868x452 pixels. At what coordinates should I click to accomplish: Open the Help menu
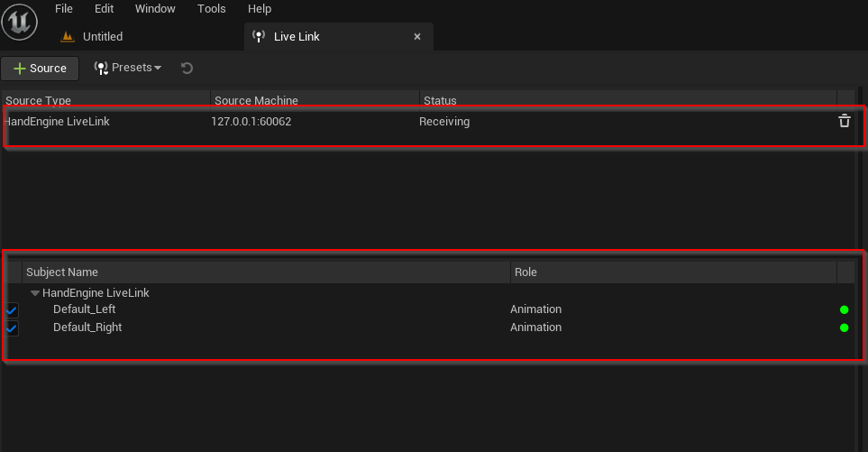click(260, 9)
